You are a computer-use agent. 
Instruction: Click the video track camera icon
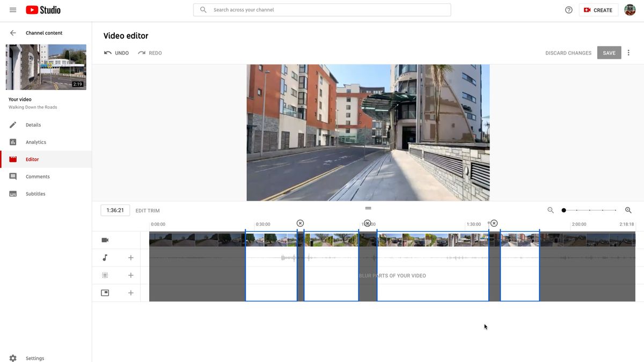(105, 240)
